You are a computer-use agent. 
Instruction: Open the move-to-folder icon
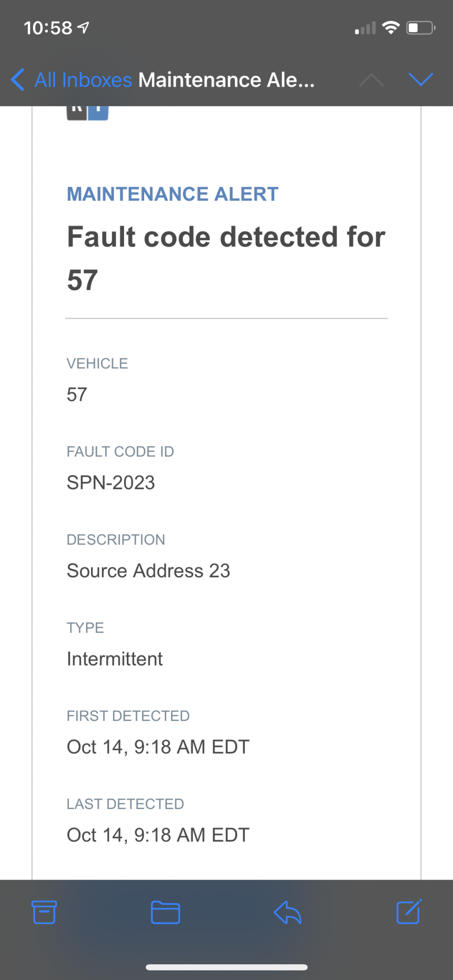point(165,912)
